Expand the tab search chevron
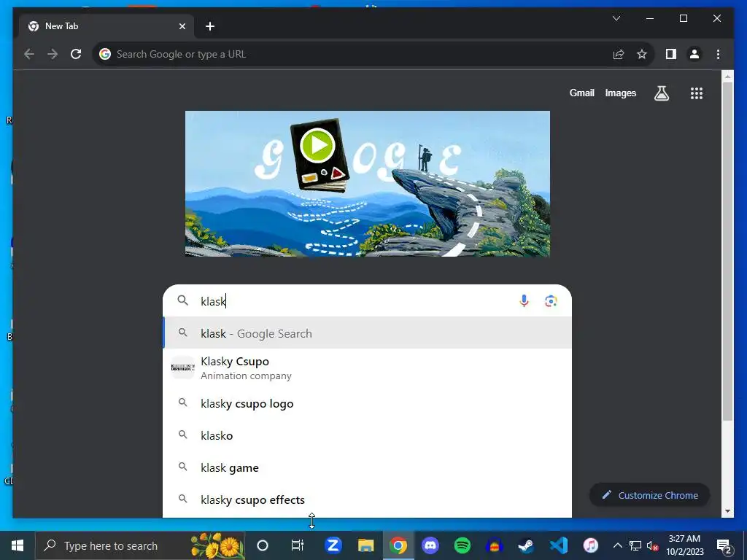The height and width of the screenshot is (560, 747). click(616, 18)
